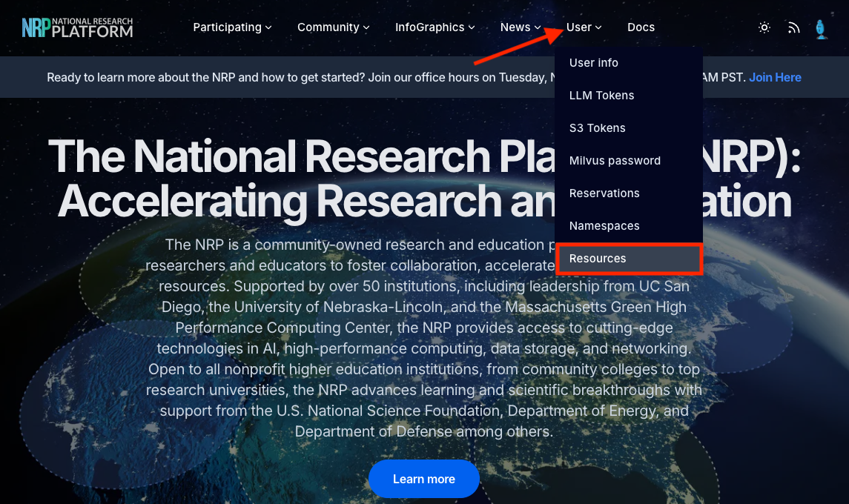The width and height of the screenshot is (849, 504).
Task: Open the RSS feed icon
Action: click(x=793, y=27)
